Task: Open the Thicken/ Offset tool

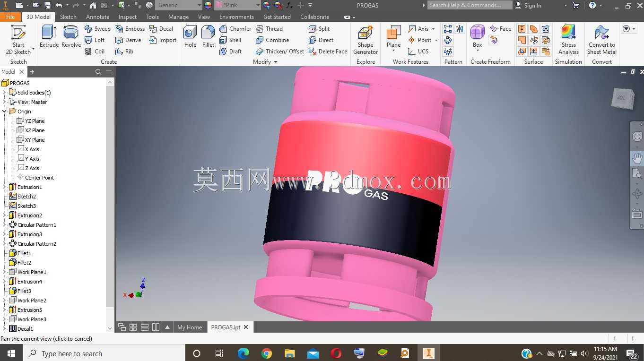Action: pos(280,52)
